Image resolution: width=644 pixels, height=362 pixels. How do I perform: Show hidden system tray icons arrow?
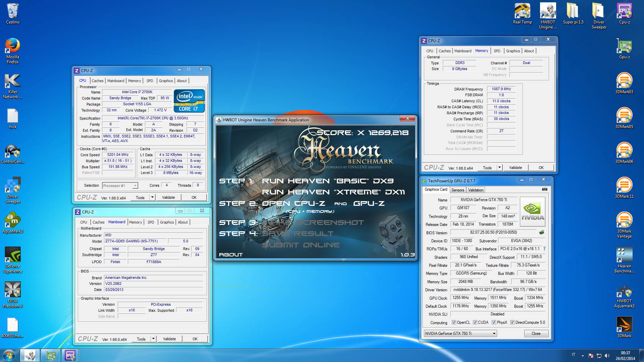(583, 356)
